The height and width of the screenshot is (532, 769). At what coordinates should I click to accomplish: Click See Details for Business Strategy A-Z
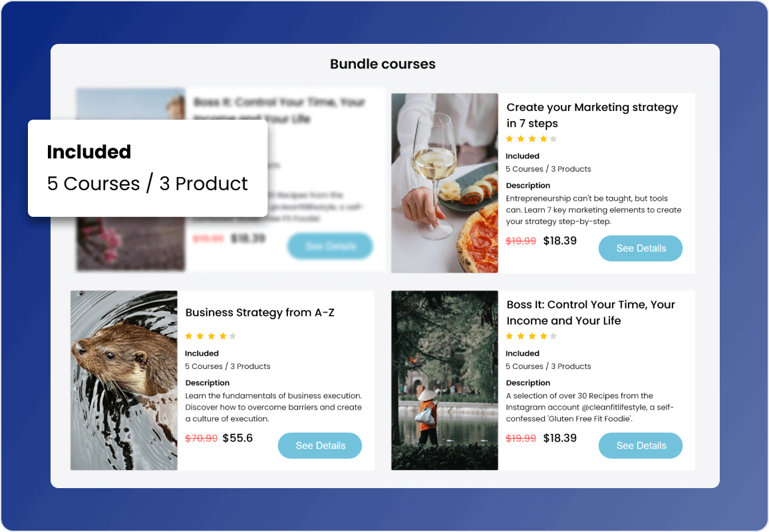(x=320, y=445)
